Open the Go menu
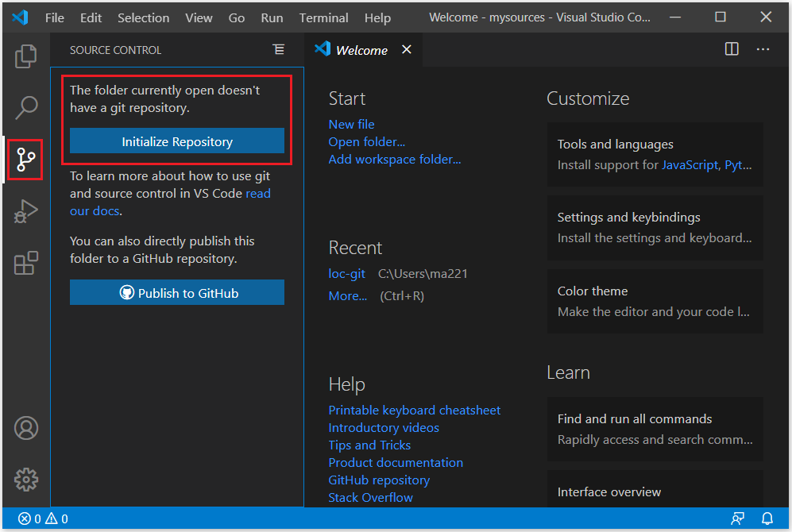This screenshot has width=792, height=532. pos(237,17)
